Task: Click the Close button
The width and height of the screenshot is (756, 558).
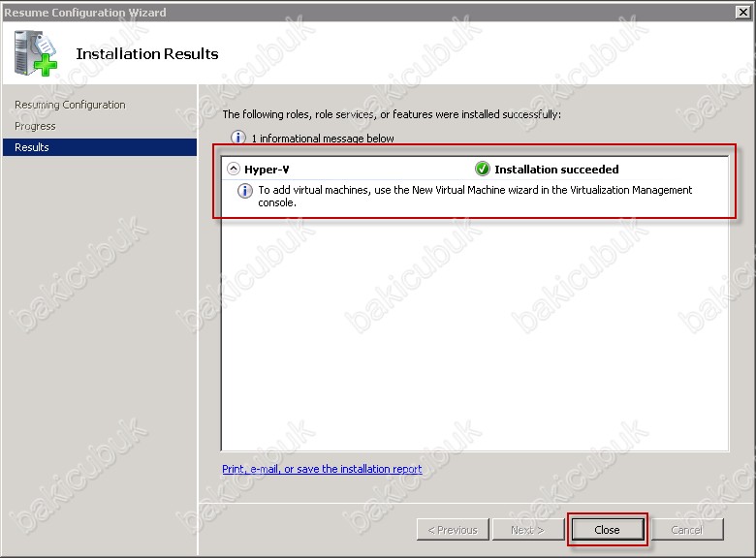Action: coord(608,530)
